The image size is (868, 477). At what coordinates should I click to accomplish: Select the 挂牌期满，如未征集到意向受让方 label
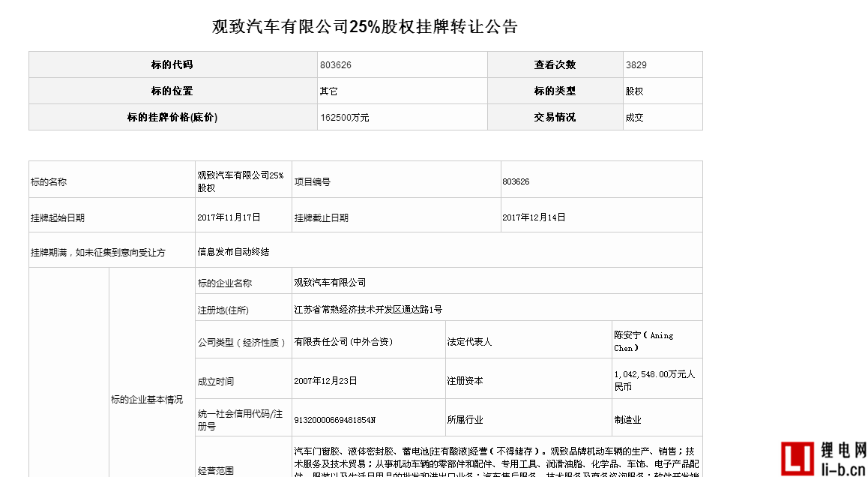pyautogui.click(x=98, y=252)
